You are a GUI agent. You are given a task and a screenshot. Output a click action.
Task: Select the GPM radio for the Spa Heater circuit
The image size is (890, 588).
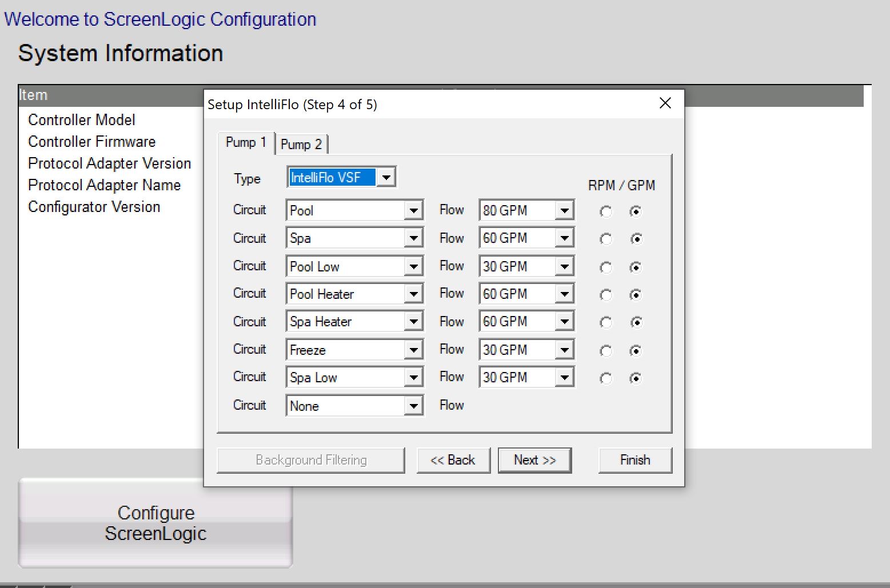[x=635, y=322]
